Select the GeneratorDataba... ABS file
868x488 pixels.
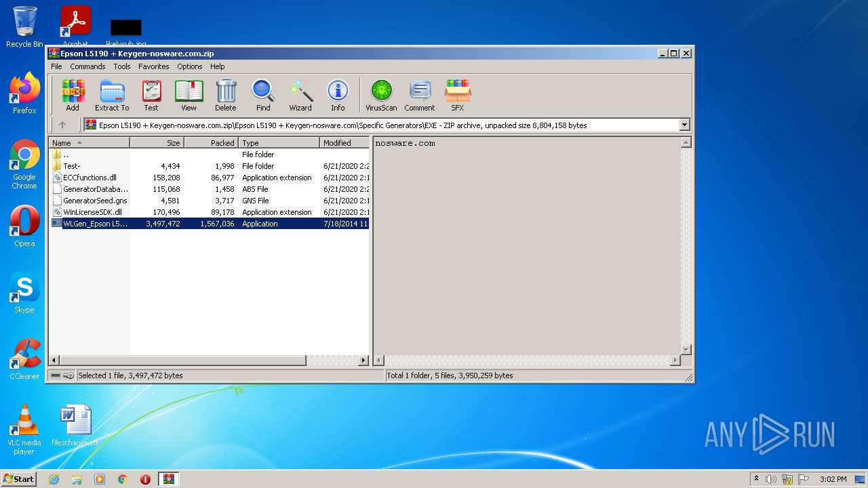coord(209,189)
